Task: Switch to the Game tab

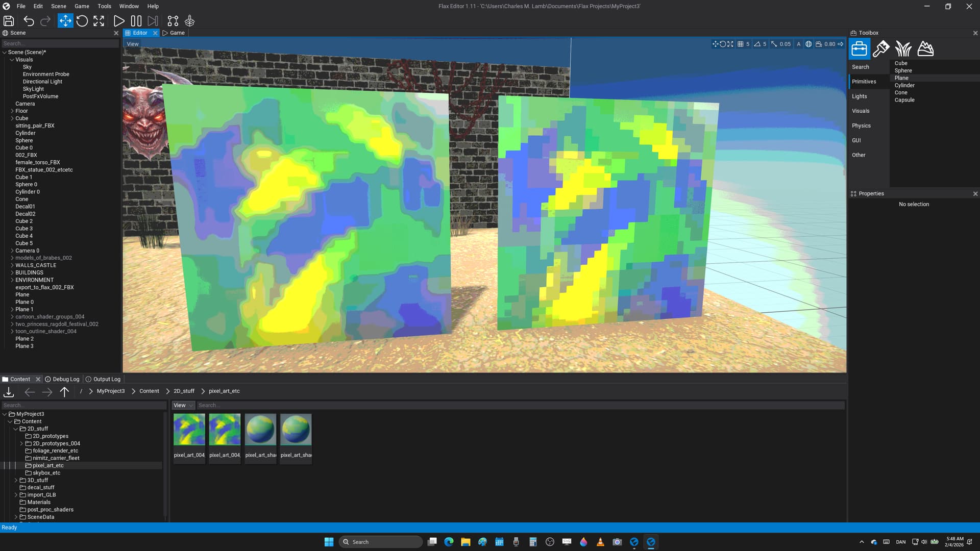Action: click(x=174, y=33)
